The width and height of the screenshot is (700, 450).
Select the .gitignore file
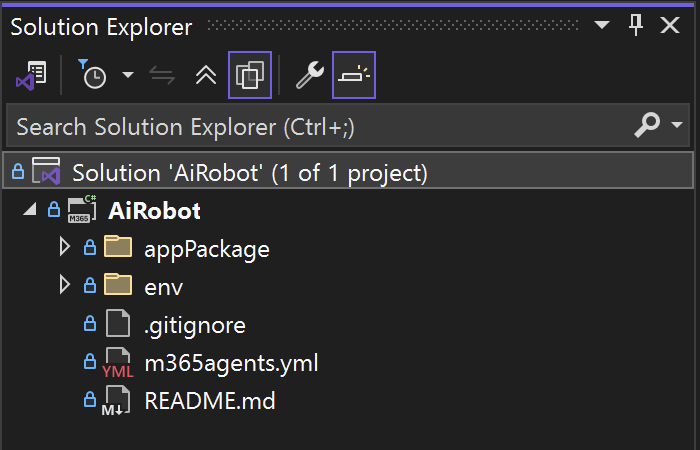195,325
